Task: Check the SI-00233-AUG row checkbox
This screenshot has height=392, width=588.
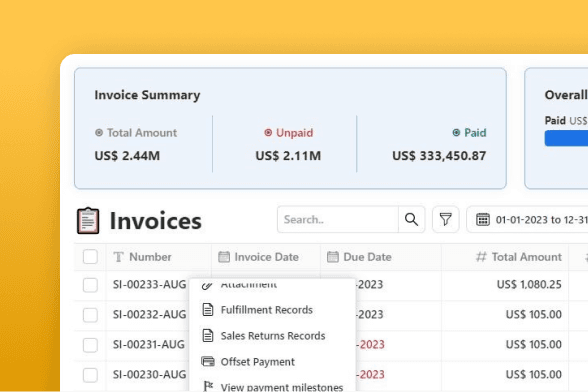Action: 90,285
